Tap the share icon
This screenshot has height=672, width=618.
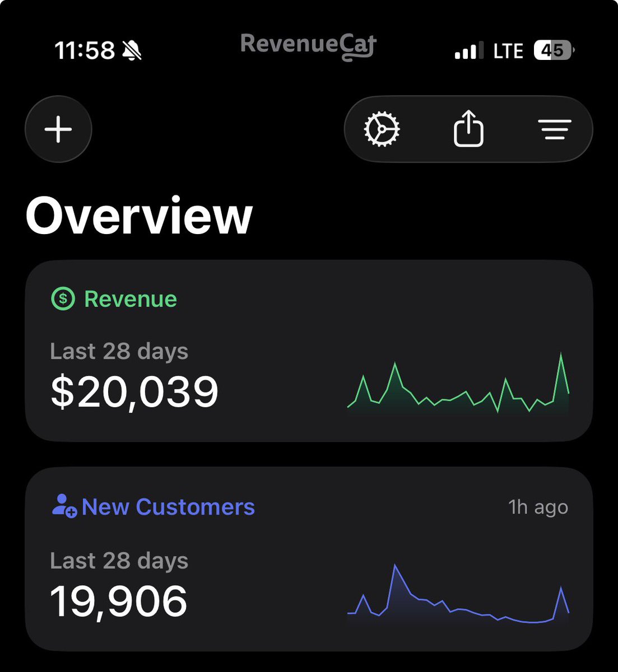pos(468,129)
